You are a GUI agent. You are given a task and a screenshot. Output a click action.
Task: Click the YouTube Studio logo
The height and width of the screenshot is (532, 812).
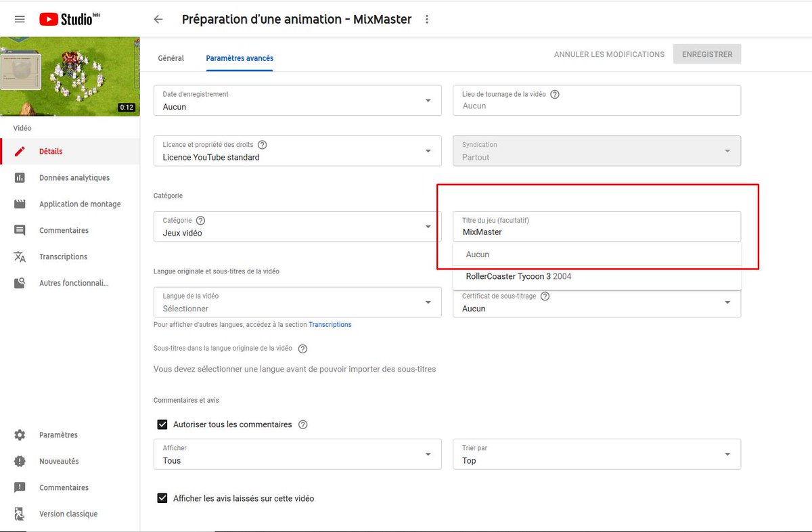pos(70,19)
